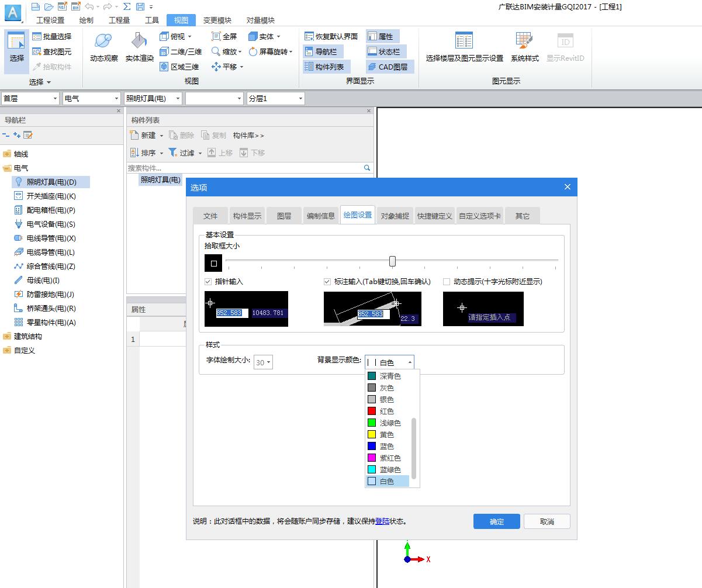Switch to the 快捷键定义 options tab
Viewport: 702px width, 588px height.
[x=434, y=216]
